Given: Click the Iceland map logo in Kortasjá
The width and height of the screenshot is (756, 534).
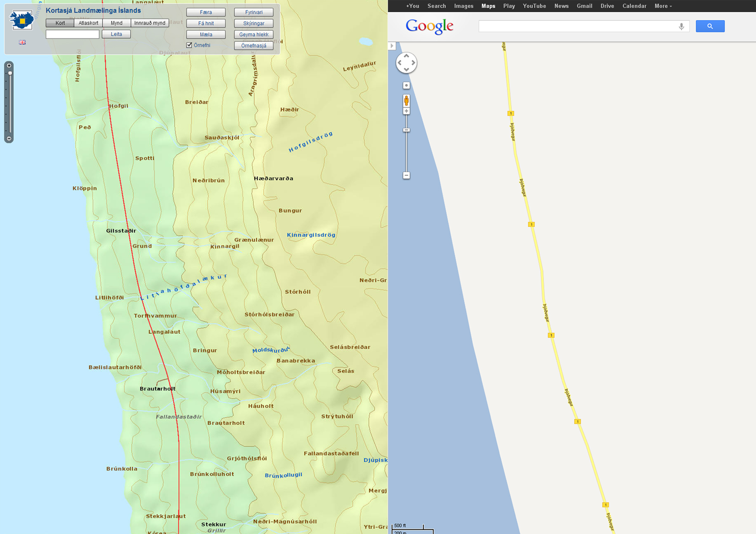Looking at the screenshot, I should 22,20.
